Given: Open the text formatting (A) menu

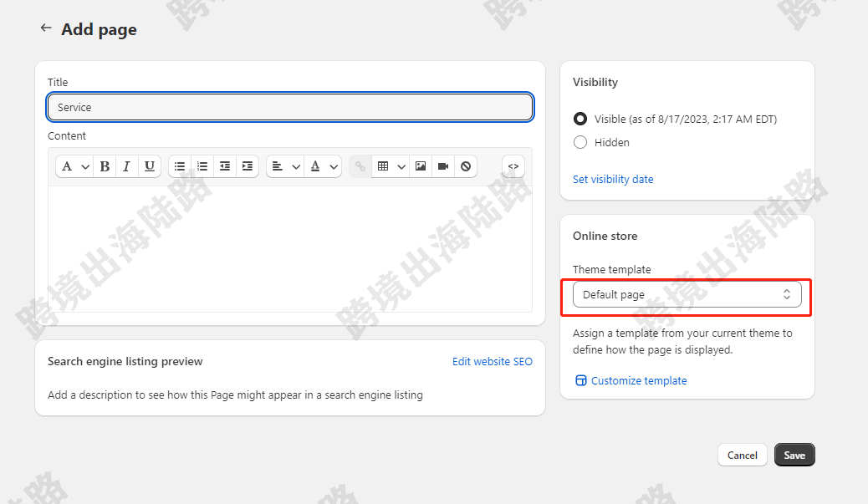Looking at the screenshot, I should (74, 166).
